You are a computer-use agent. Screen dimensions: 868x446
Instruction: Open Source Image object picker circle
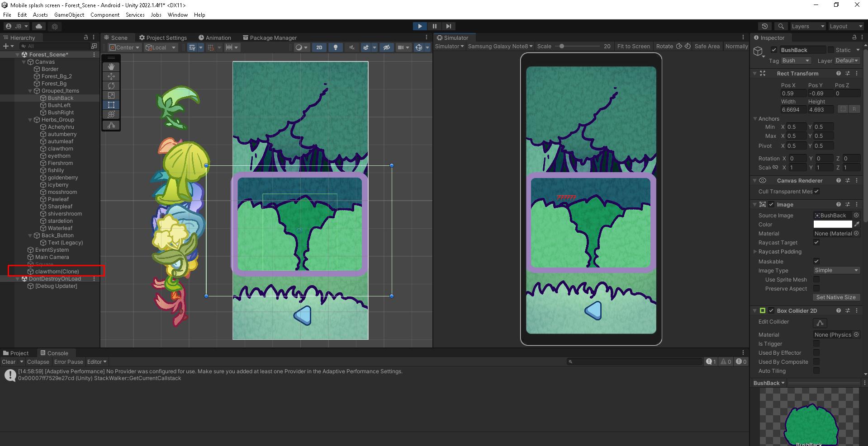856,216
